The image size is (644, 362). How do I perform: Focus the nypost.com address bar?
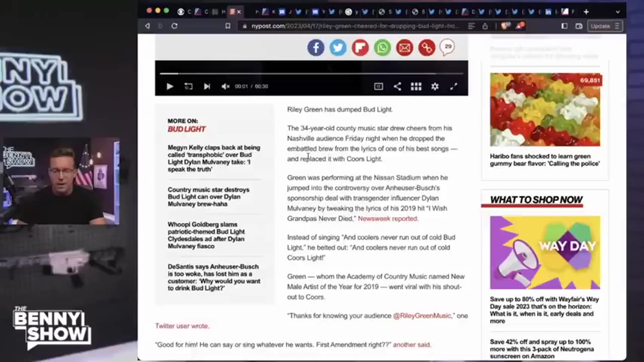pos(355,26)
